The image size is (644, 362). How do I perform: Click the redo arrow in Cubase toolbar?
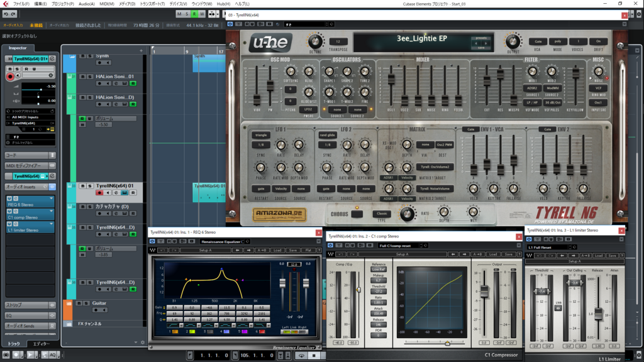pyautogui.click(x=13, y=14)
